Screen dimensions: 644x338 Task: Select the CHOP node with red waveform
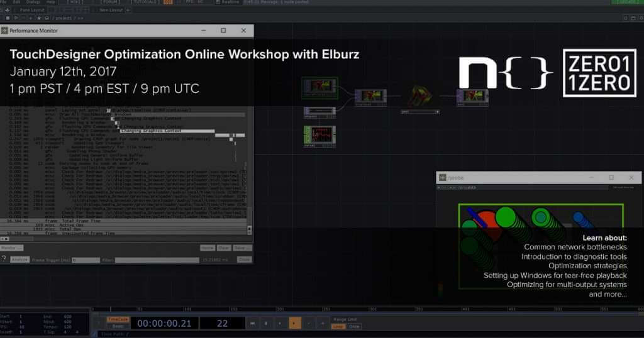tap(319, 136)
